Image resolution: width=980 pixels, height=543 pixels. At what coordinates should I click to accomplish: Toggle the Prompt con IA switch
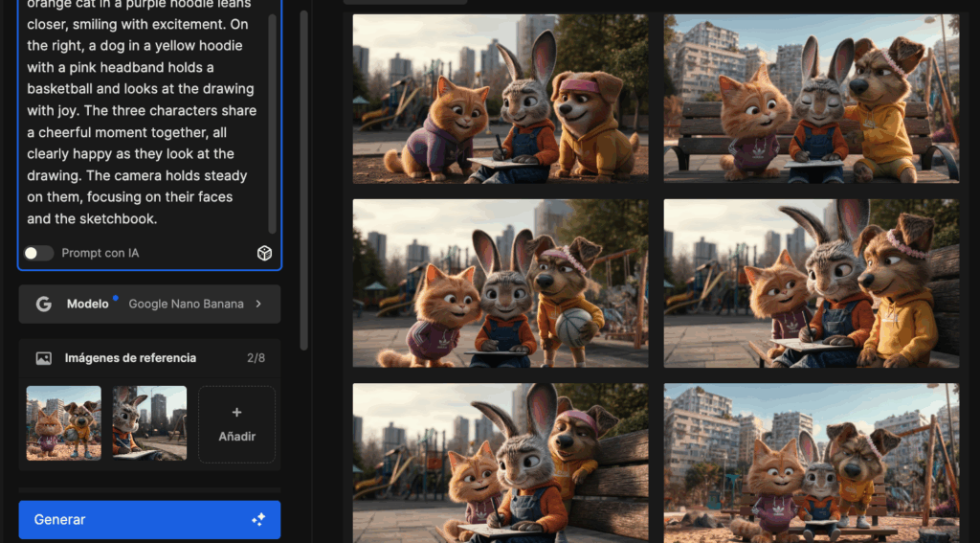point(39,253)
